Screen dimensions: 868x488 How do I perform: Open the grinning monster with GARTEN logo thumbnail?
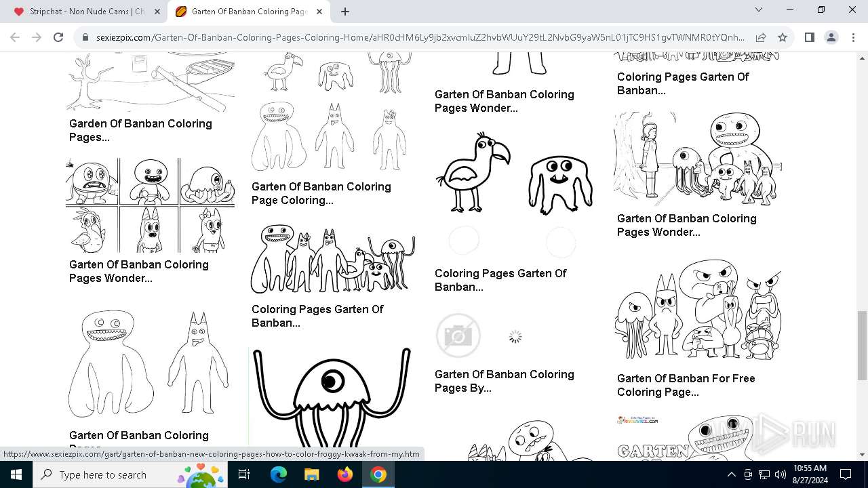click(698, 437)
